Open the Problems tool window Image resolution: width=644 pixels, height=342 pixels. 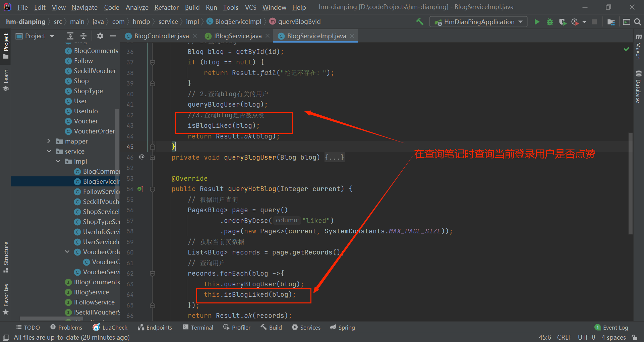coord(66,327)
